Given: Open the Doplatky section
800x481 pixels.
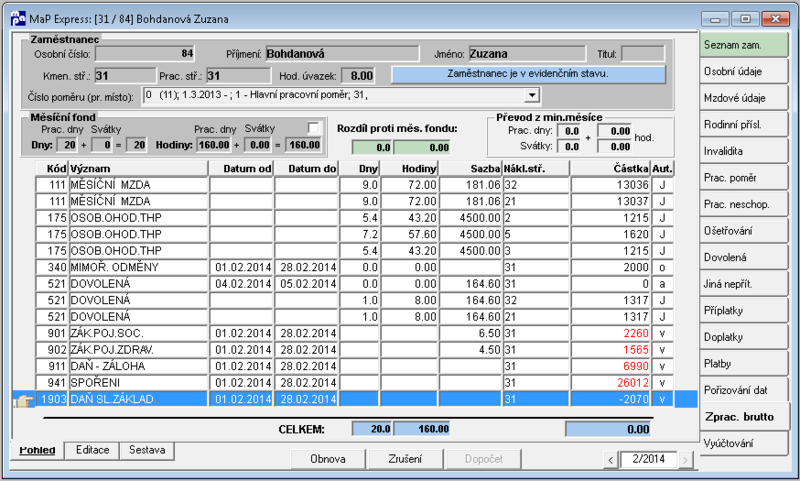Looking at the screenshot, I should 743,337.
